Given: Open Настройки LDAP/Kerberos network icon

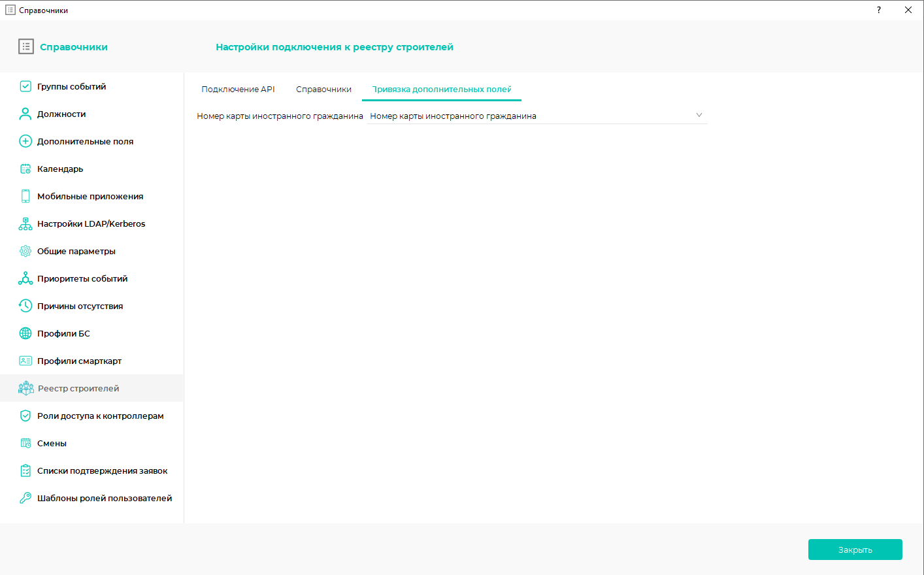Looking at the screenshot, I should click(x=25, y=223).
